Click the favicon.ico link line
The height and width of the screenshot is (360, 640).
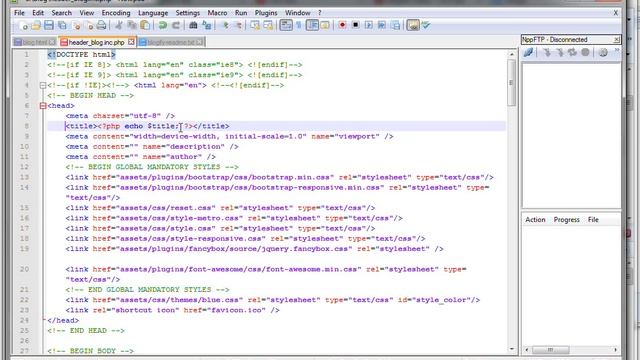pyautogui.click(x=172, y=310)
